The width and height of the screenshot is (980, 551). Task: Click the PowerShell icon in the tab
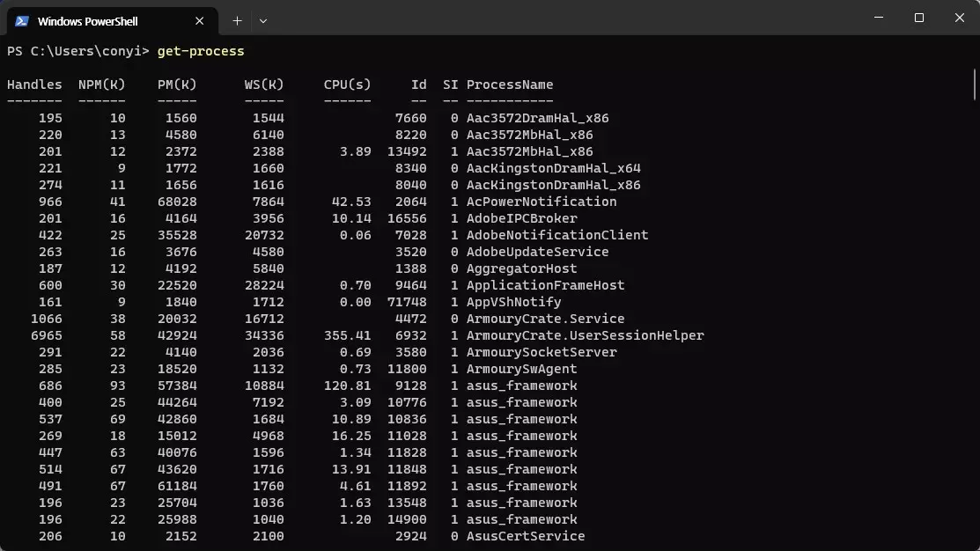tap(22, 21)
